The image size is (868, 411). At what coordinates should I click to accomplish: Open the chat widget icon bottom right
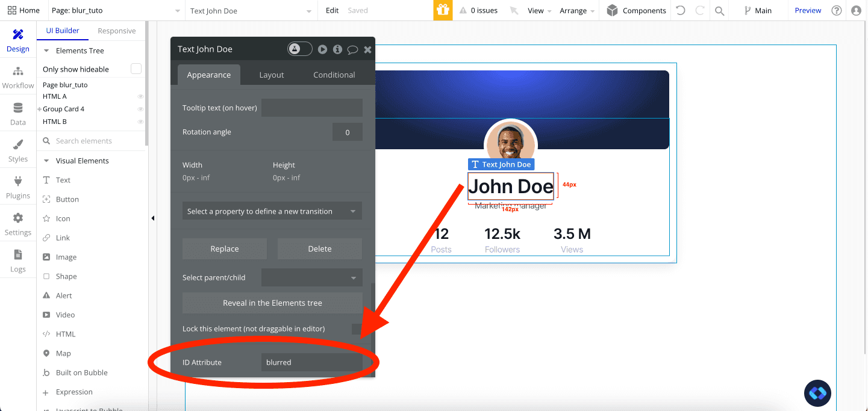[817, 394]
